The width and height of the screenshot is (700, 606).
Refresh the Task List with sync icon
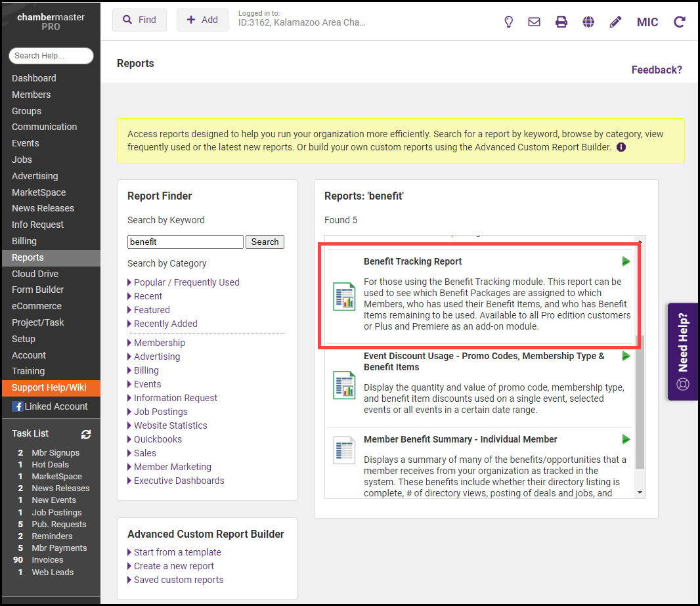pyautogui.click(x=86, y=434)
